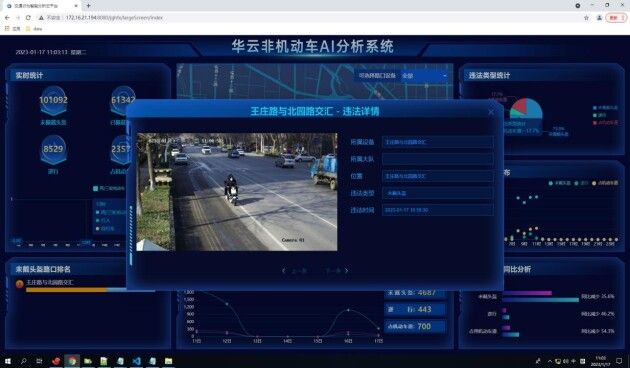This screenshot has height=368, width=630.
Task: Toggle top legend entry of pie chart
Action: [x=605, y=108]
